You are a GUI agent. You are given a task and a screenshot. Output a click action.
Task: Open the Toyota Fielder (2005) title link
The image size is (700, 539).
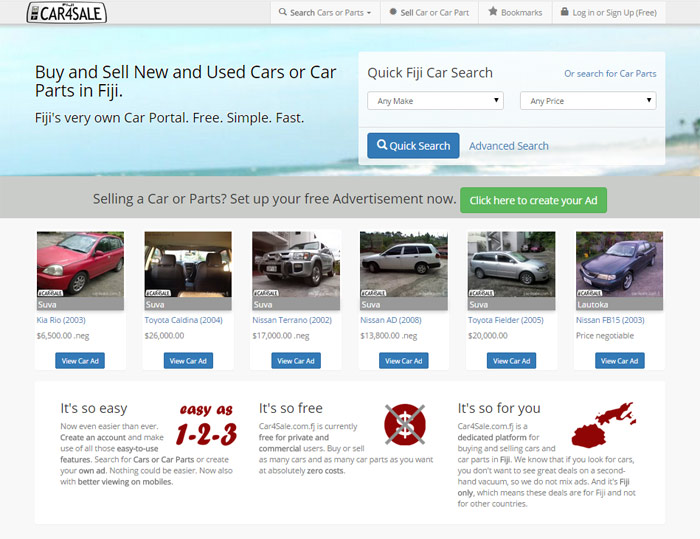[x=506, y=320]
